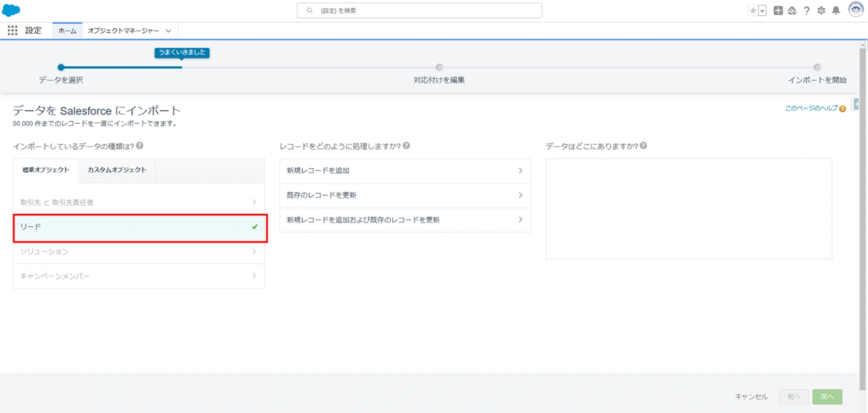Screen dimensions: 868x413
Task: Open the notifications bell
Action: point(836,10)
